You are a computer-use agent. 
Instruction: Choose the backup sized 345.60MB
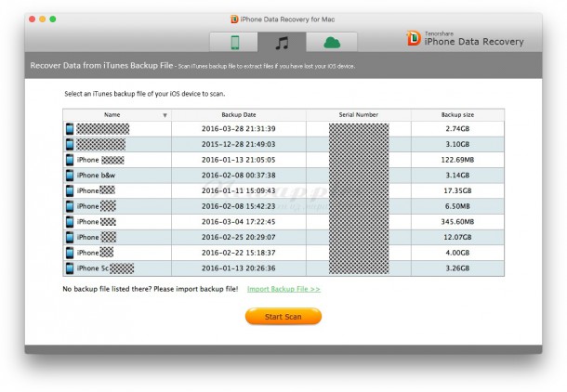pyautogui.click(x=457, y=222)
